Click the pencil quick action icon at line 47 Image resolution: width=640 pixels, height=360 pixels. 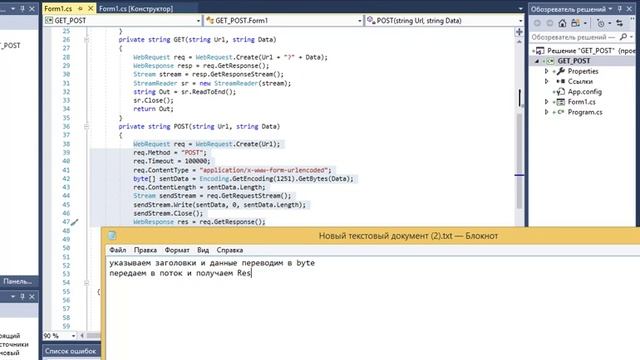click(74, 222)
